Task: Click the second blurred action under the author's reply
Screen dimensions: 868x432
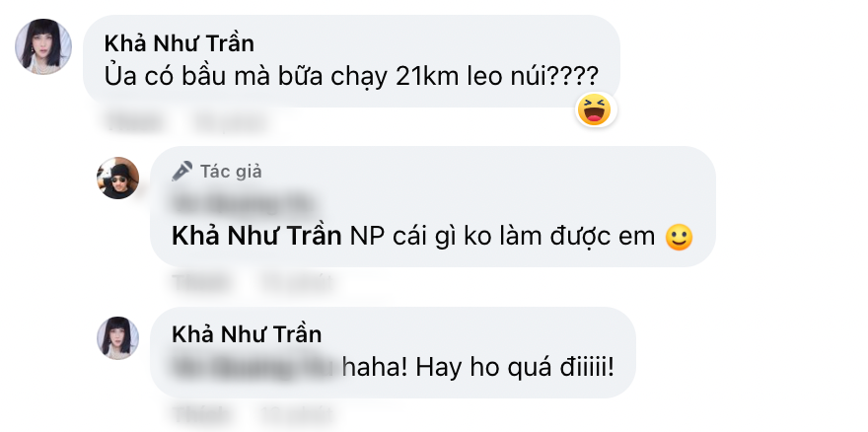Action: 296,283
